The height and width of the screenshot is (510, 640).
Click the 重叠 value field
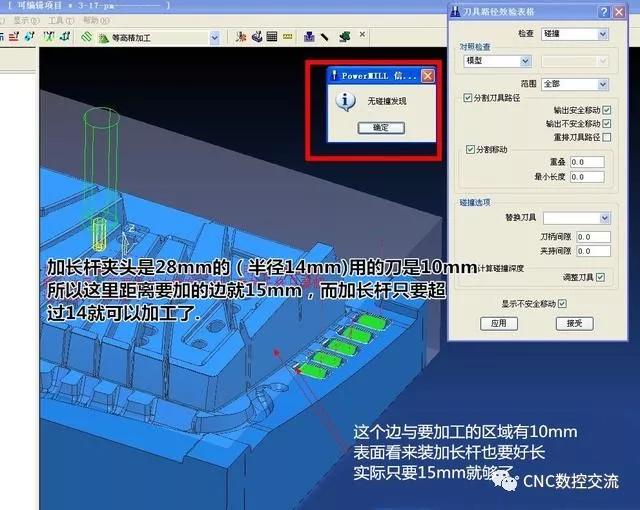(x=587, y=162)
